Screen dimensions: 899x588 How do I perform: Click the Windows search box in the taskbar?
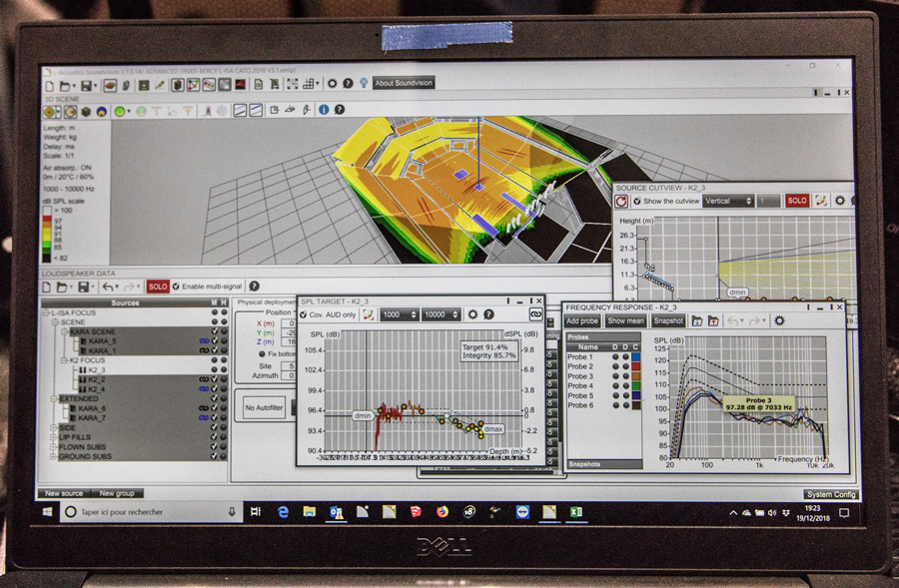tap(151, 512)
